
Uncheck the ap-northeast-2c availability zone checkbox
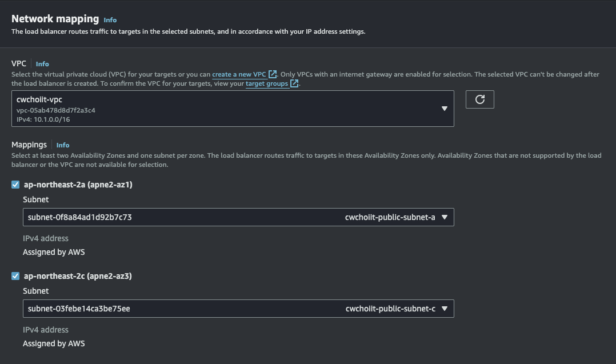coord(15,276)
